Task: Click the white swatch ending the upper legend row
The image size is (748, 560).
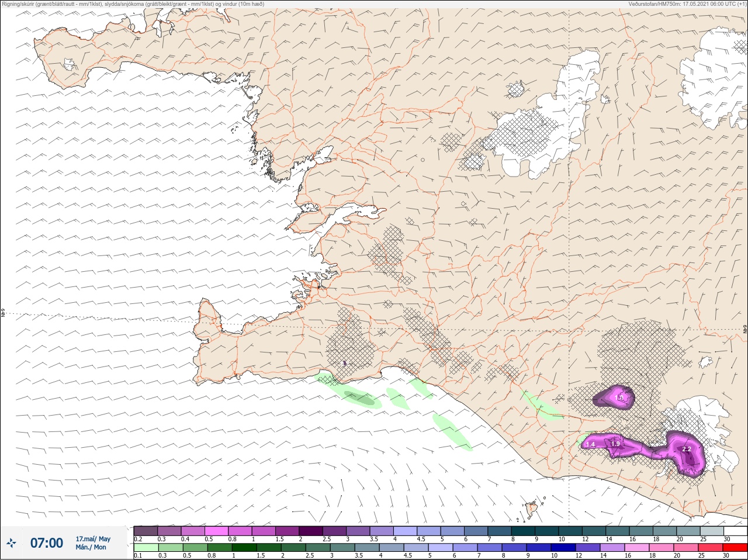Action: click(x=736, y=531)
